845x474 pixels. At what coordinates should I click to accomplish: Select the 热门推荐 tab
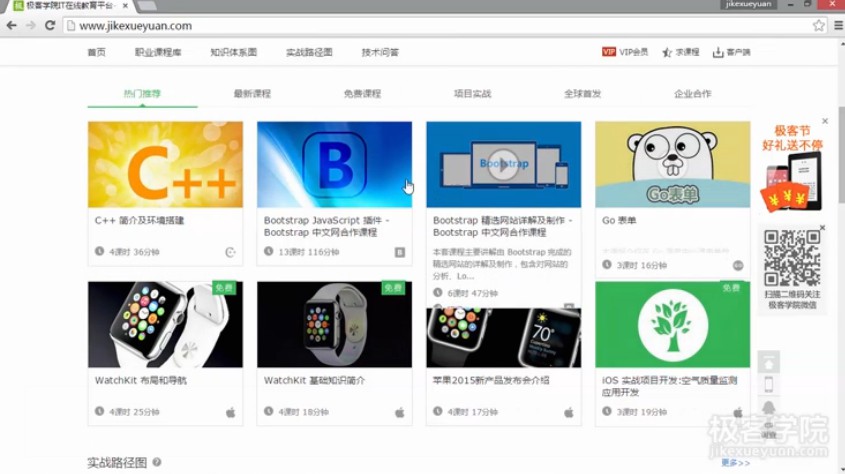[x=142, y=94]
